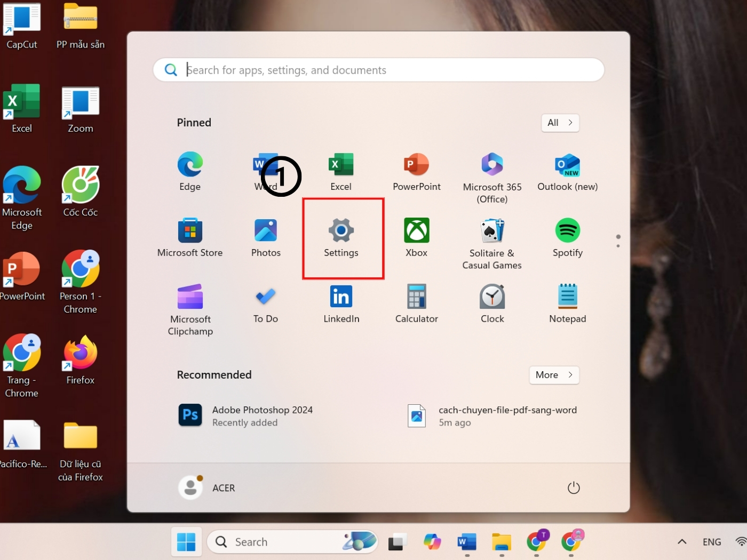The width and height of the screenshot is (747, 560).
Task: Launch the Photos app
Action: pyautogui.click(x=266, y=238)
